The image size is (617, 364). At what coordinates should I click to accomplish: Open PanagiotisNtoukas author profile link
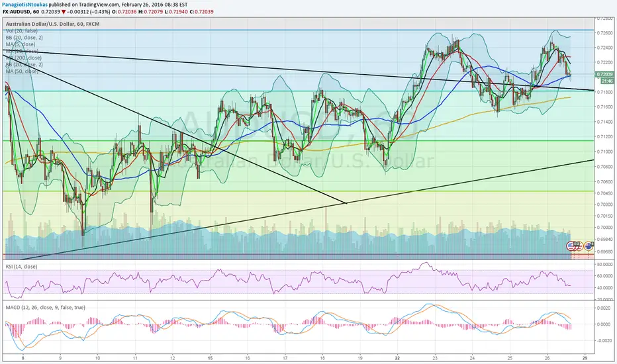point(24,5)
